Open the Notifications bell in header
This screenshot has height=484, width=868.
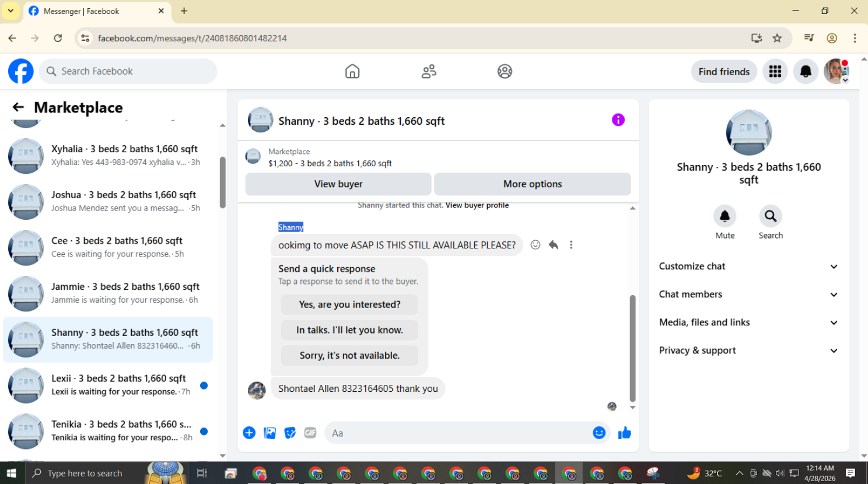806,71
